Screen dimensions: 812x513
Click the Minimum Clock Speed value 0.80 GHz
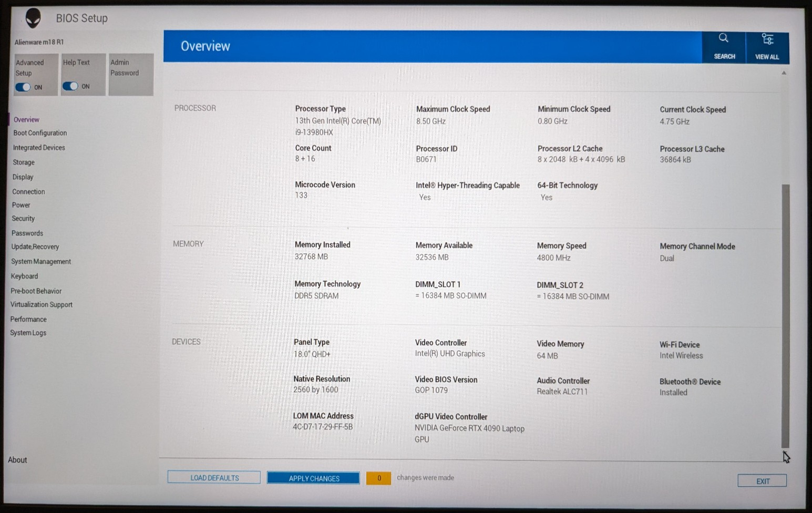pos(552,121)
